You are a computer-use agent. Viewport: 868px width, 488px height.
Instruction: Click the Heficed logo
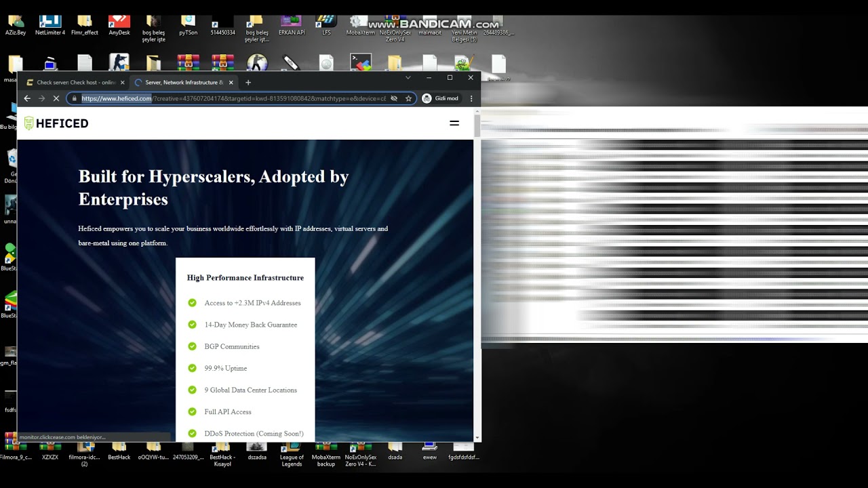56,123
